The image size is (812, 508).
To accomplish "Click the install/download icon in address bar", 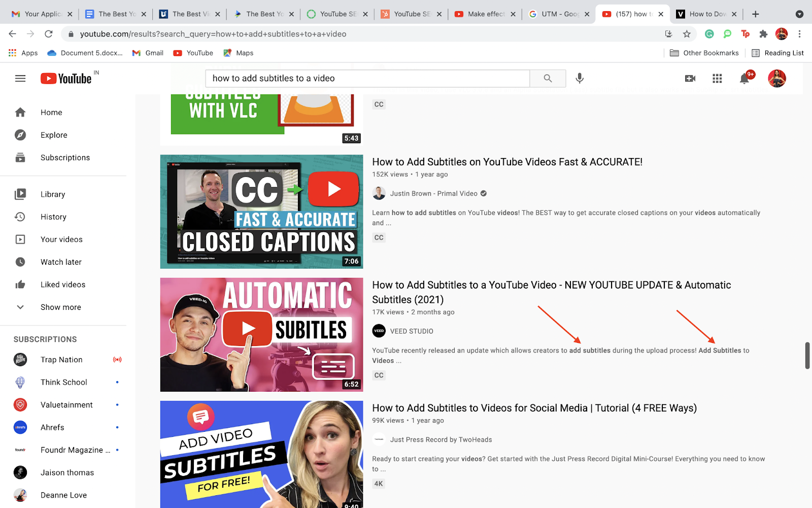I will click(x=668, y=34).
